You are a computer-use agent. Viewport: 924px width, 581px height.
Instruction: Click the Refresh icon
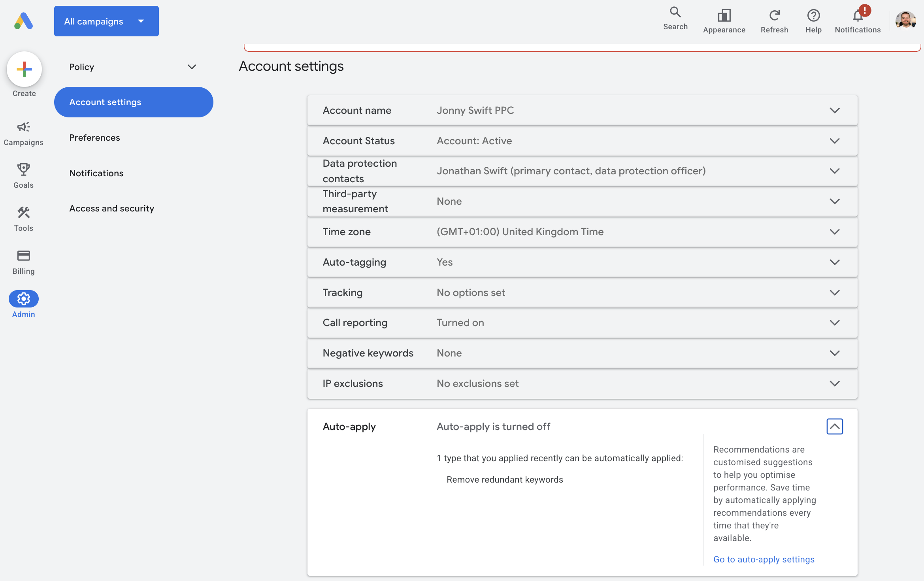(774, 15)
